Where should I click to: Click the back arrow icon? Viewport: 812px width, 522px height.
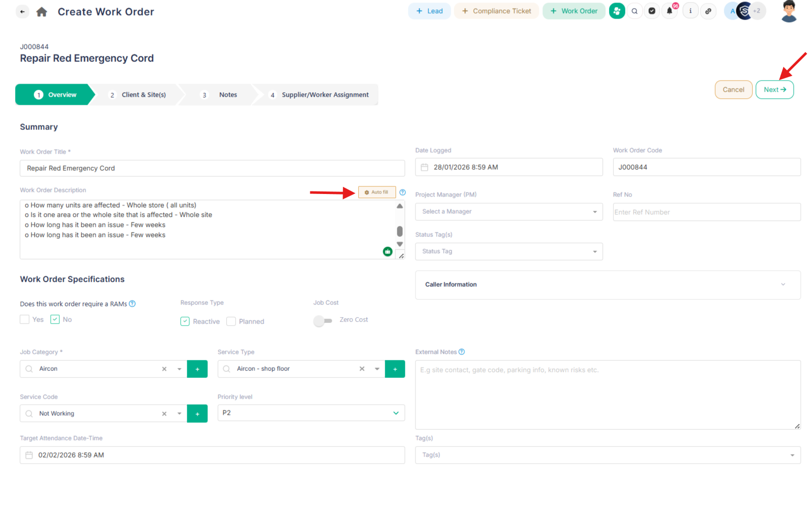[x=22, y=12]
